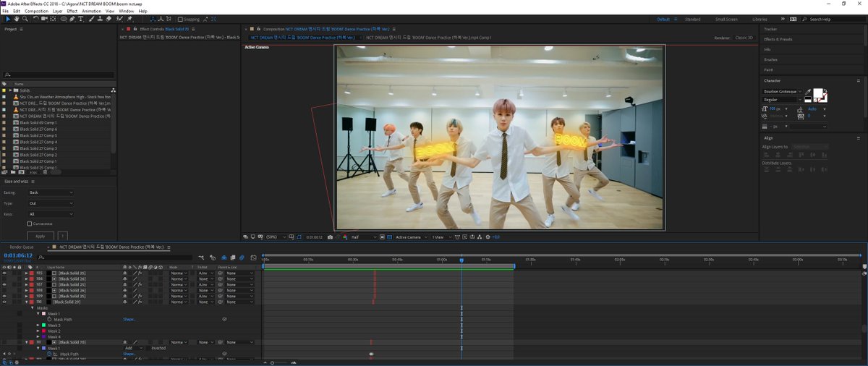Toggle Draft 3D icon in timeline

pos(213,258)
